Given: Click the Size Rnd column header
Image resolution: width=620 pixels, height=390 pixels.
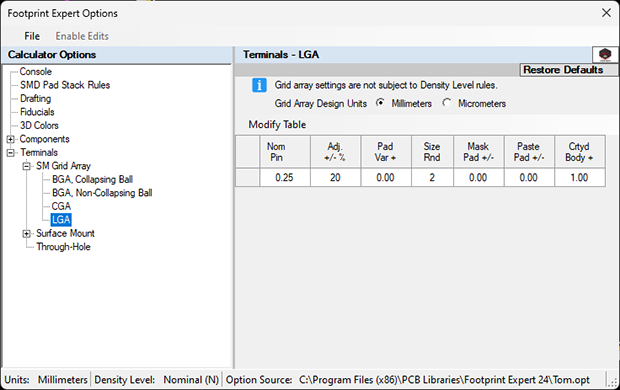Looking at the screenshot, I should (x=432, y=152).
